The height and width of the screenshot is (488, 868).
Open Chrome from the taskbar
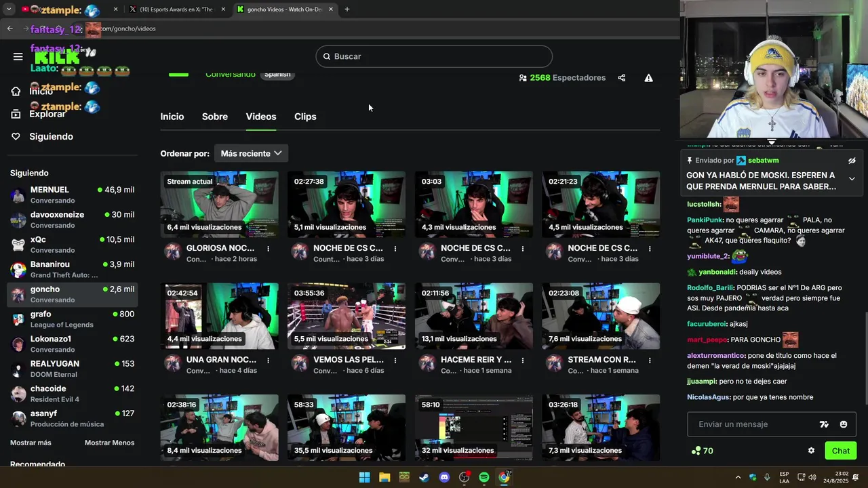point(505,477)
